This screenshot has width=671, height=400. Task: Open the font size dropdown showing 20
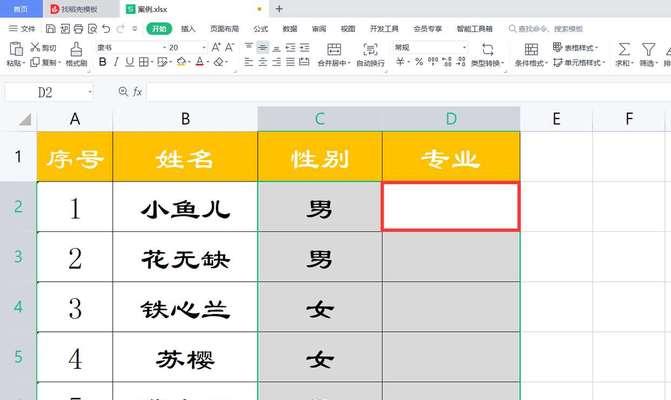(204, 47)
